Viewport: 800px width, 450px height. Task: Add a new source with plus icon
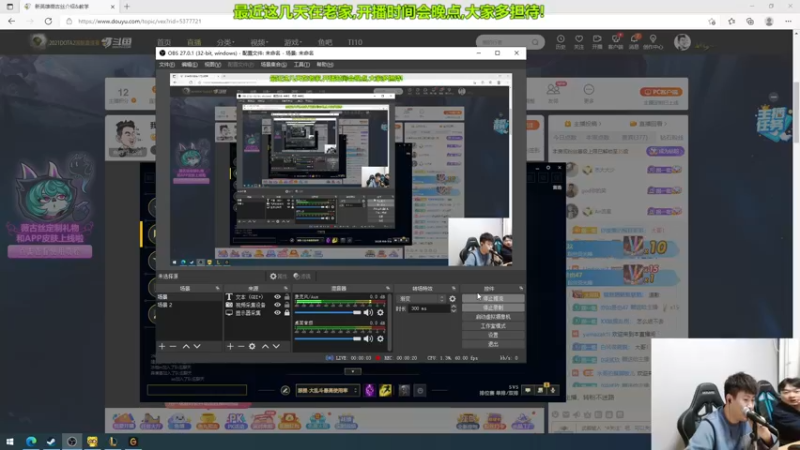(230, 346)
